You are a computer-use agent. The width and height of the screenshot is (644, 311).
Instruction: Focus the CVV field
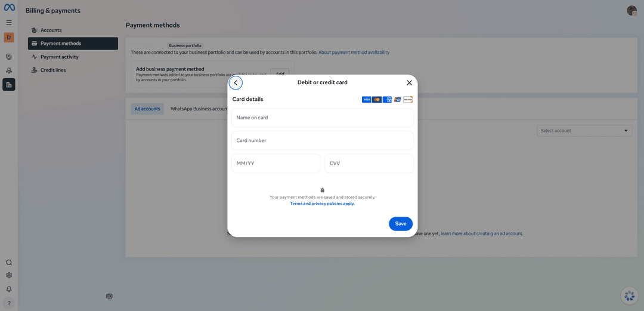[x=369, y=164]
